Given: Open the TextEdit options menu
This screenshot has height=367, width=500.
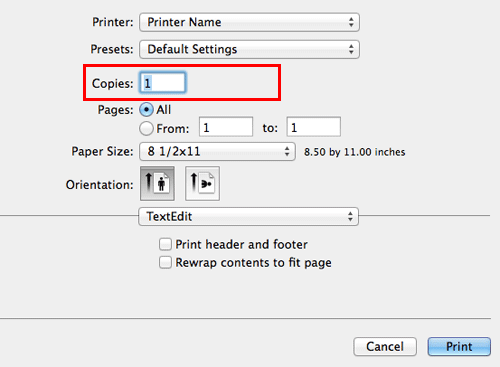Looking at the screenshot, I should coord(249,216).
